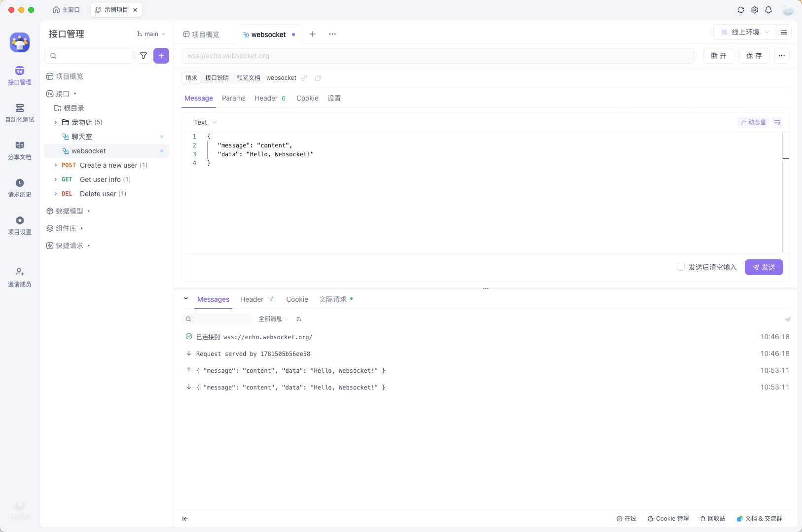Enable 发送后清空输入 checkbox

[x=681, y=266]
